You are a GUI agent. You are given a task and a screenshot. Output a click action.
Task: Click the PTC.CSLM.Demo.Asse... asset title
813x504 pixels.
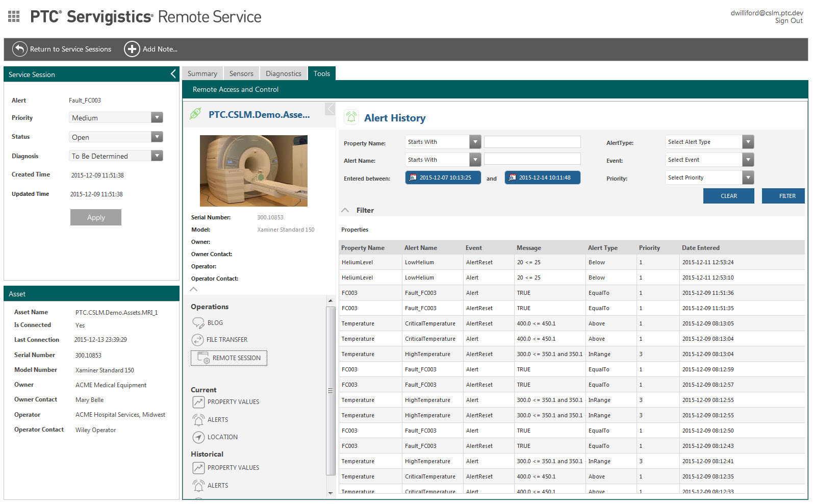(x=259, y=115)
